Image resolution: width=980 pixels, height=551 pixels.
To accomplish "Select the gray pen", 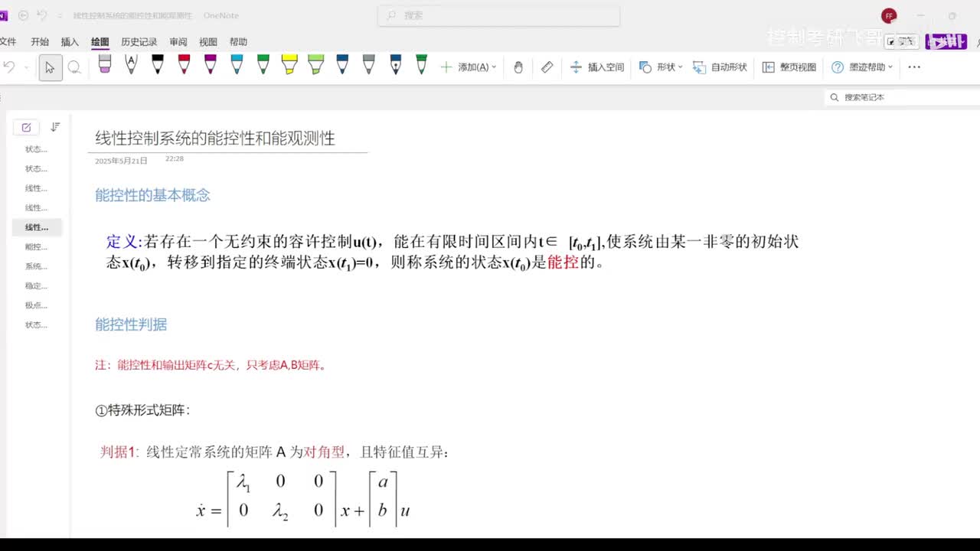I will (x=369, y=65).
